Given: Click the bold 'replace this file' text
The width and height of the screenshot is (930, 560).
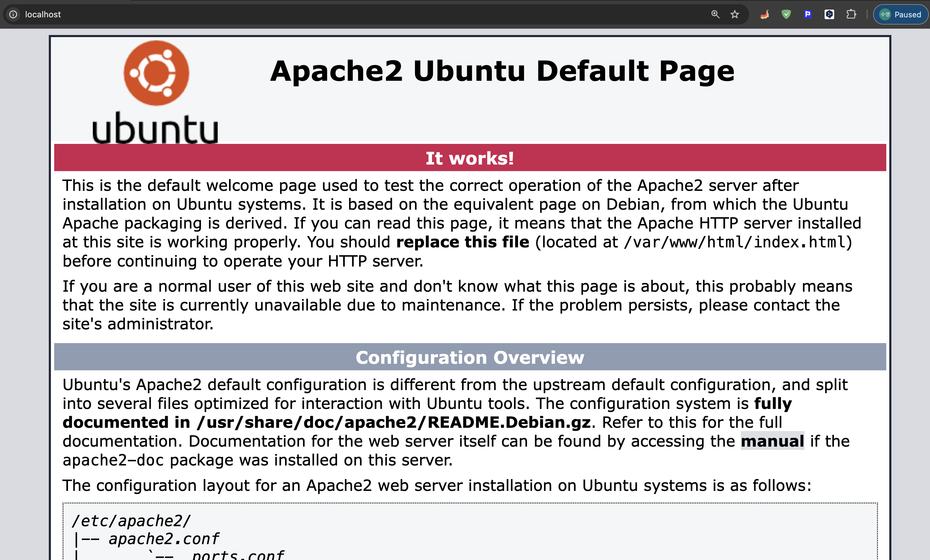Looking at the screenshot, I should click(x=463, y=242).
